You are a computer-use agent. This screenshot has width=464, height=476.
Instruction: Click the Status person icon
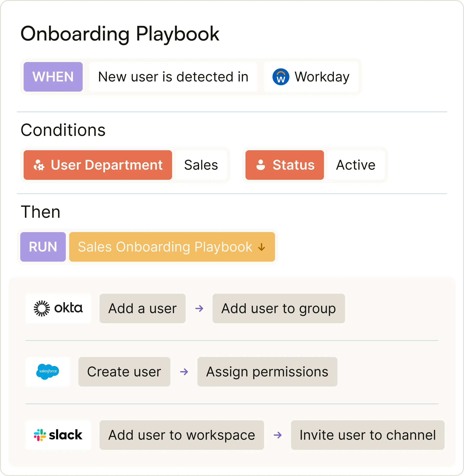click(x=260, y=165)
